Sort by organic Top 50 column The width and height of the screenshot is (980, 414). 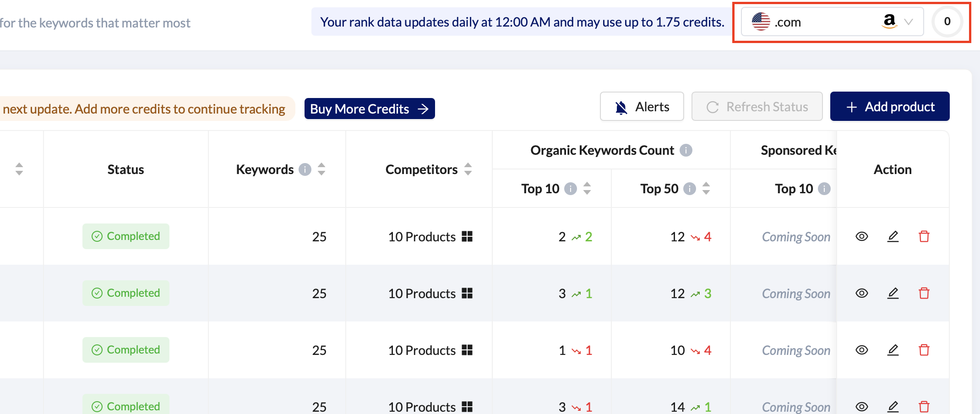coord(706,189)
